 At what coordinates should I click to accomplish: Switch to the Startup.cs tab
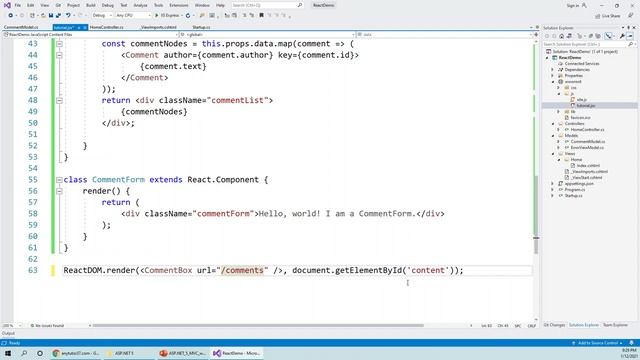coord(201,27)
